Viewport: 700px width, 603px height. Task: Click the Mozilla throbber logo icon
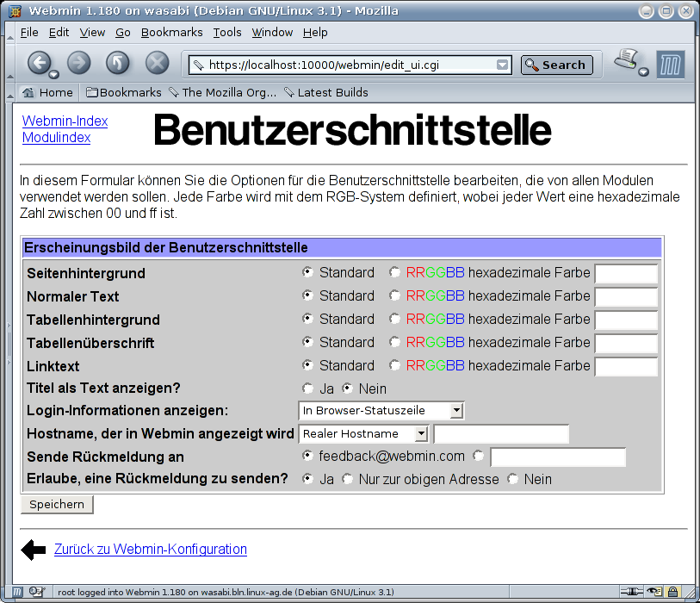(671, 65)
